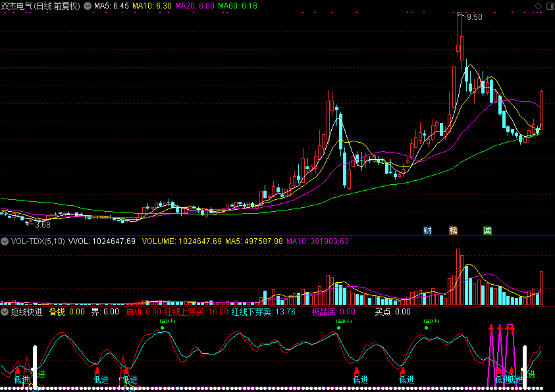Open the 减 shareholder reduction badge
Viewport: 555px width, 392px height.
[x=487, y=231]
